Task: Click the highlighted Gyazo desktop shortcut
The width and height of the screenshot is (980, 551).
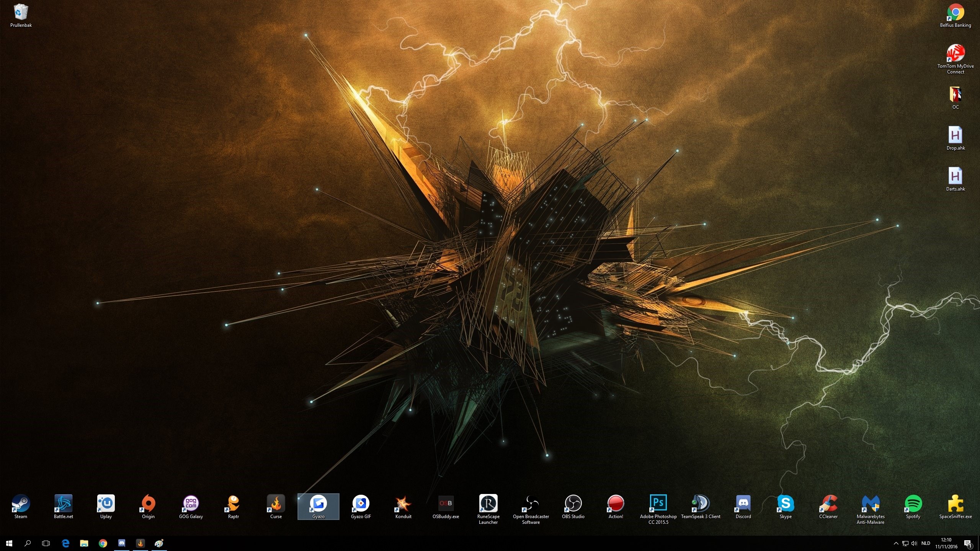Action: click(318, 507)
